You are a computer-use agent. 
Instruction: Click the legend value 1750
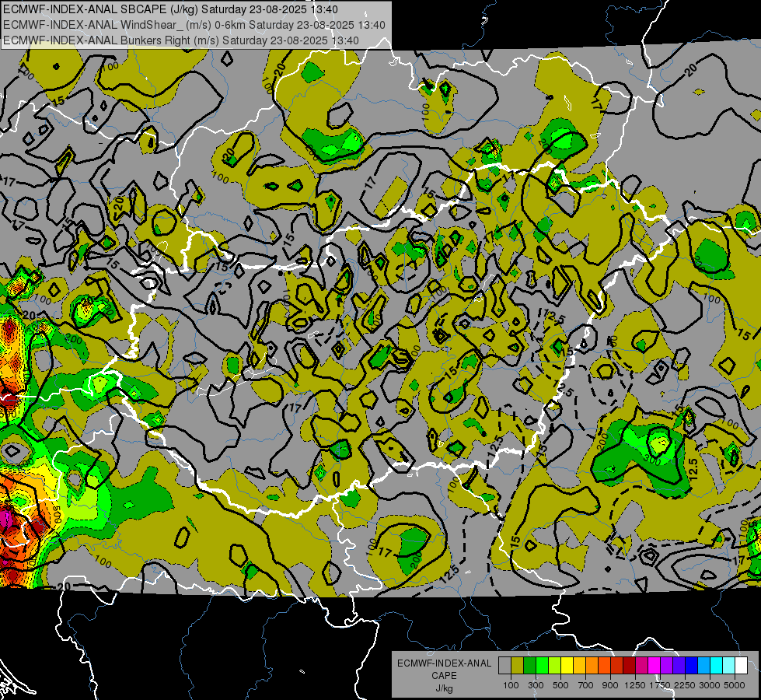pyautogui.click(x=660, y=685)
